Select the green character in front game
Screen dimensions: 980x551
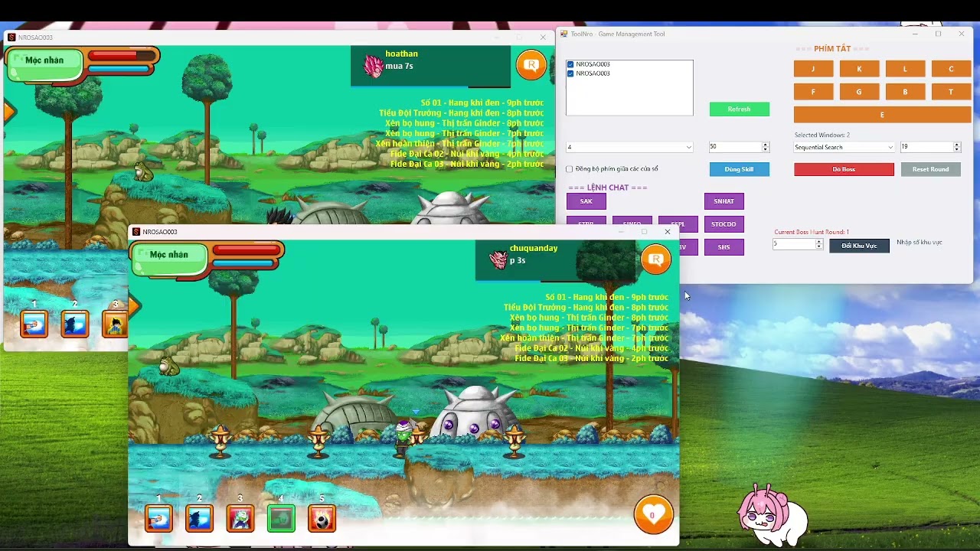[402, 438]
